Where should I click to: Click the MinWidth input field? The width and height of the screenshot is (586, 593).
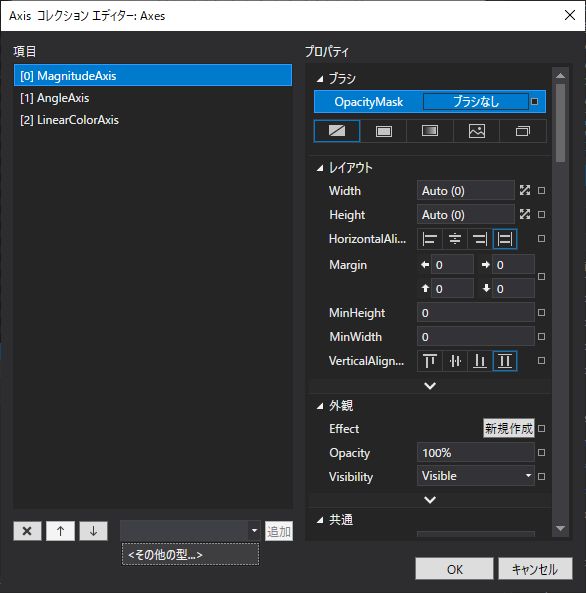point(476,337)
